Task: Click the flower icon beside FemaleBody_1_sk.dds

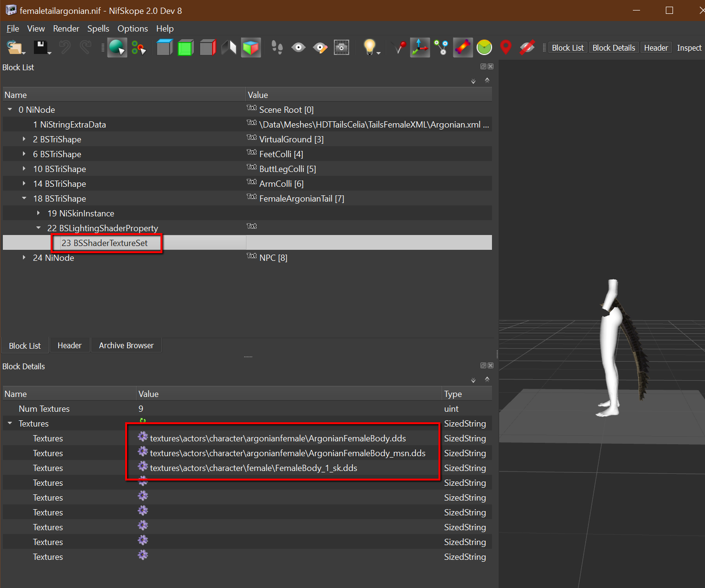Action: 143,466
